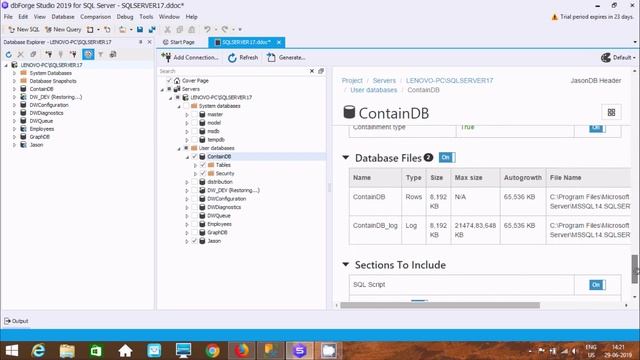Image resolution: width=640 pixels, height=360 pixels.
Task: Refresh the Database Explorer tree
Action: [9, 54]
